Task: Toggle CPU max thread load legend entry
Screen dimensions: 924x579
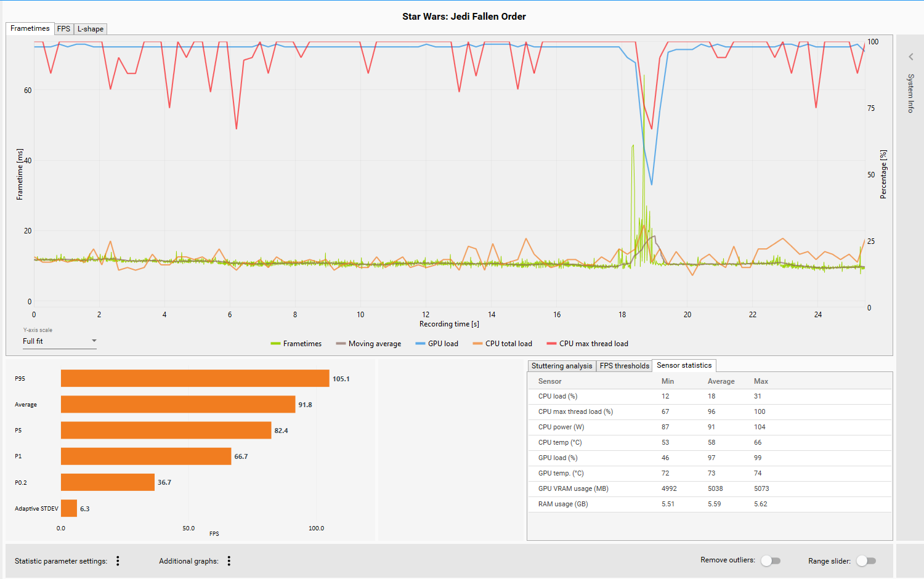Action: coord(588,344)
